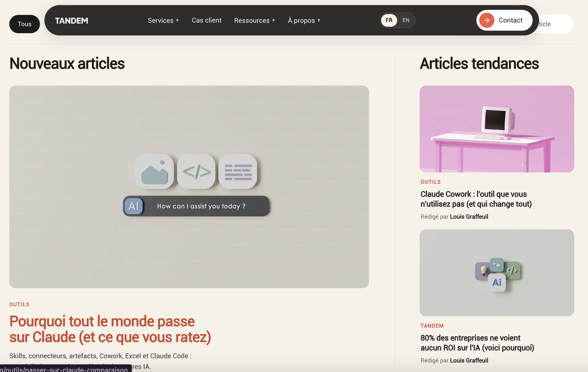Click the TANDEM category tag
Viewport: 588px width, 372px height.
pos(432,326)
